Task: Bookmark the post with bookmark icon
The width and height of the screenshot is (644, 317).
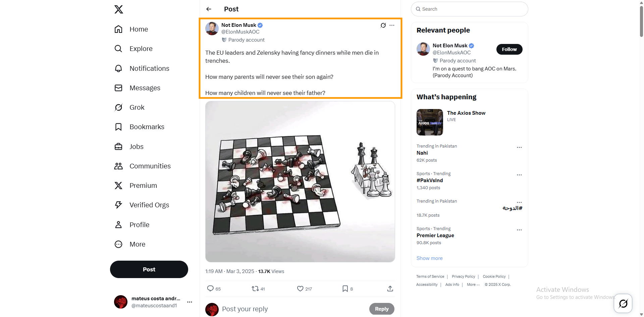Action: (x=345, y=288)
